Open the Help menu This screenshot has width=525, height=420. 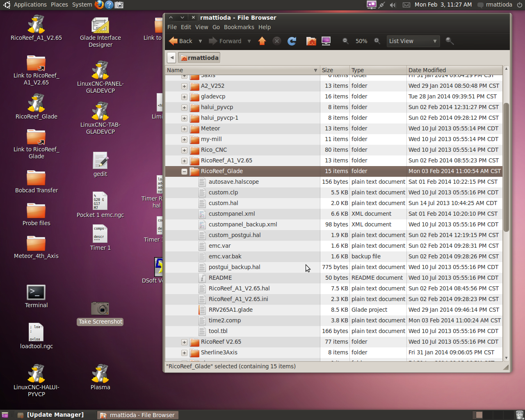(265, 27)
